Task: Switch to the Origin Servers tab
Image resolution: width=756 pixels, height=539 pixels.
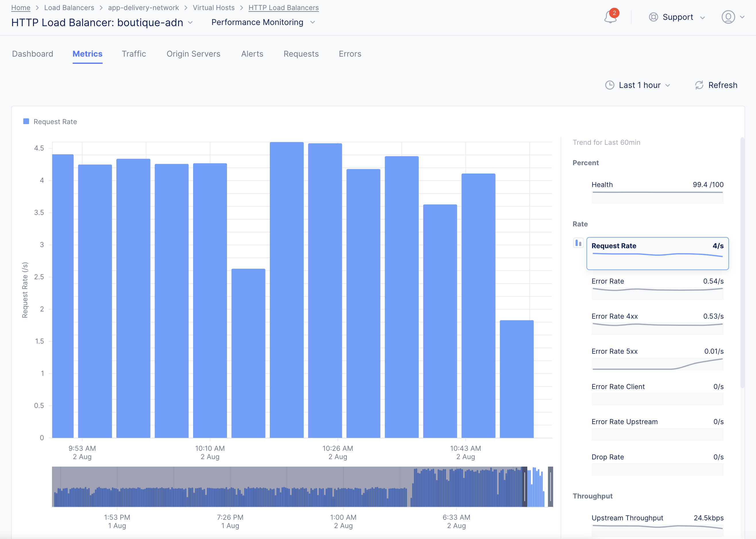Action: pyautogui.click(x=193, y=54)
